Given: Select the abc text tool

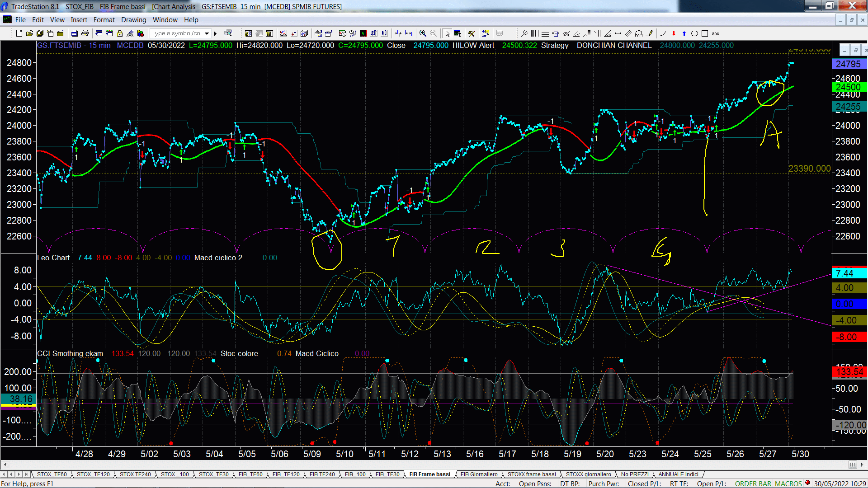Looking at the screenshot, I should (715, 33).
